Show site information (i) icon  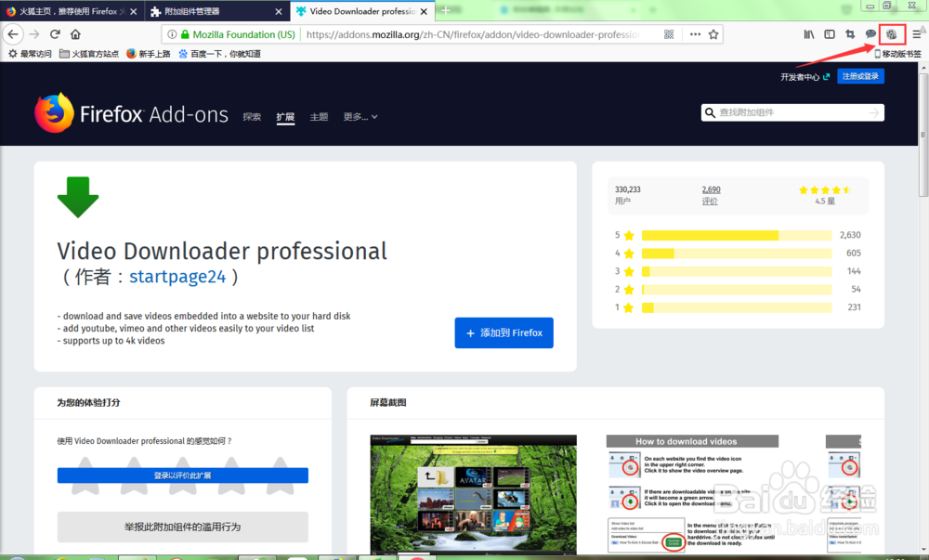click(x=172, y=34)
